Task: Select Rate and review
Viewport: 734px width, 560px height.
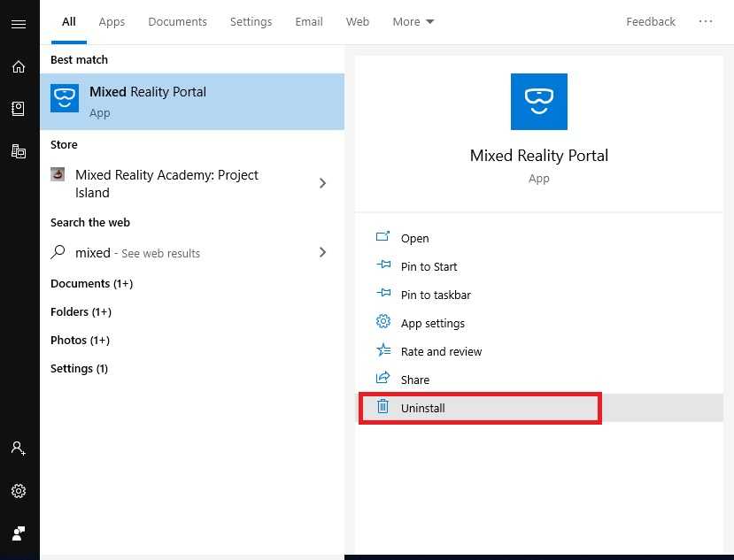Action: [442, 352]
